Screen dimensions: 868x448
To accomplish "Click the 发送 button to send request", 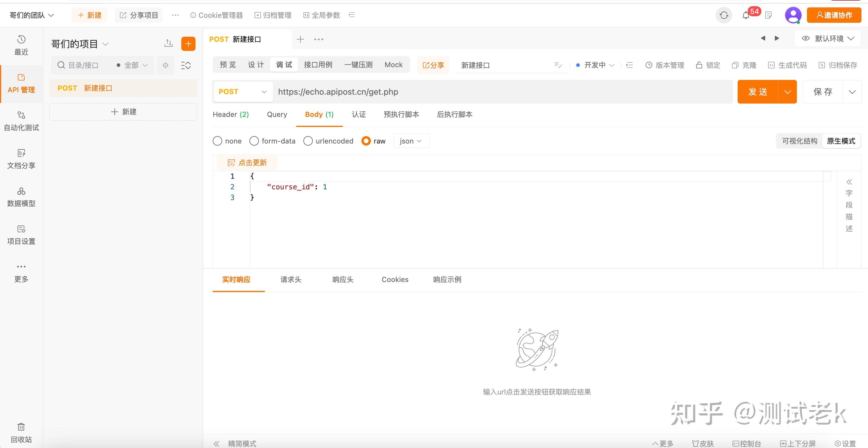I will click(758, 91).
